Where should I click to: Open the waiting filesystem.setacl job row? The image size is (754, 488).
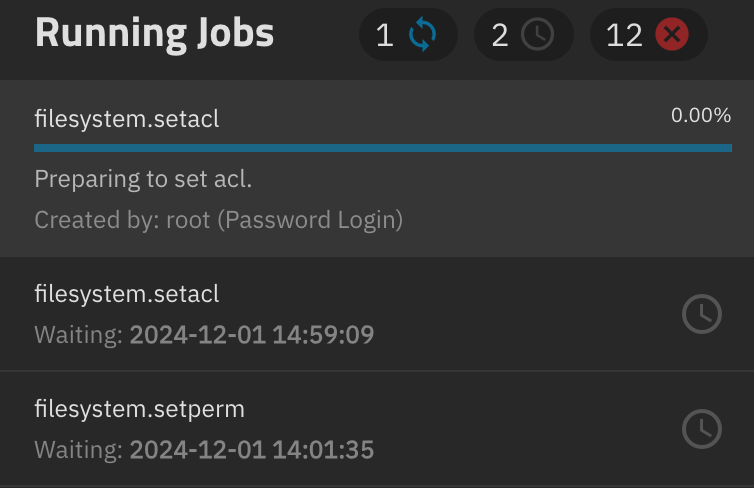(x=377, y=314)
